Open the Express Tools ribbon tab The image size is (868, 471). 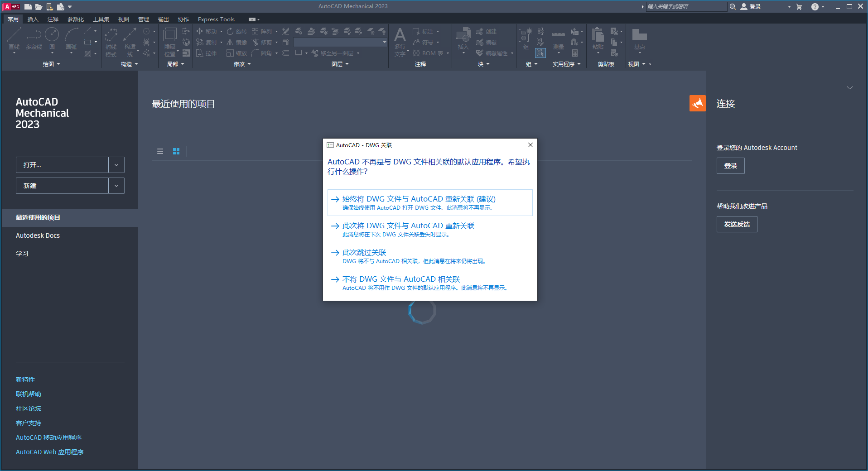coord(216,19)
